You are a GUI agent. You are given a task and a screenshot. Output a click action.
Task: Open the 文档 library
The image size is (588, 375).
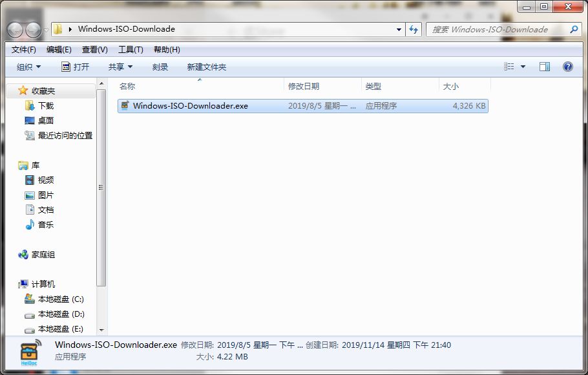click(46, 210)
